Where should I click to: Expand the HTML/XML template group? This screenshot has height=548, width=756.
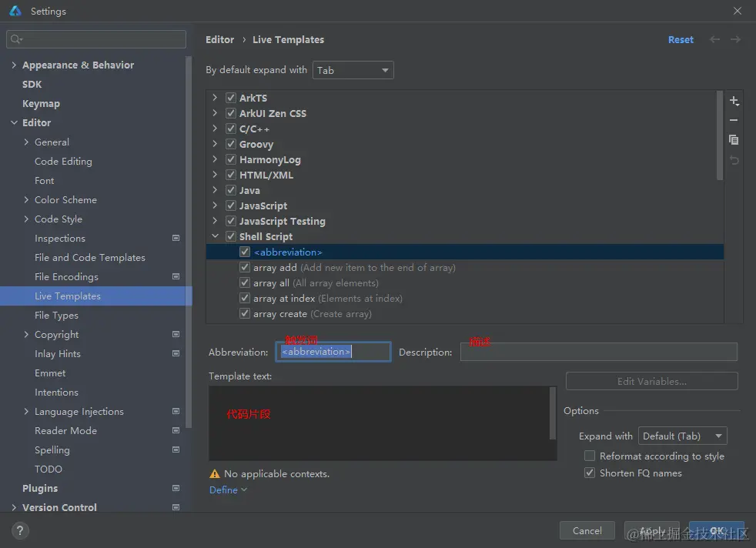215,175
